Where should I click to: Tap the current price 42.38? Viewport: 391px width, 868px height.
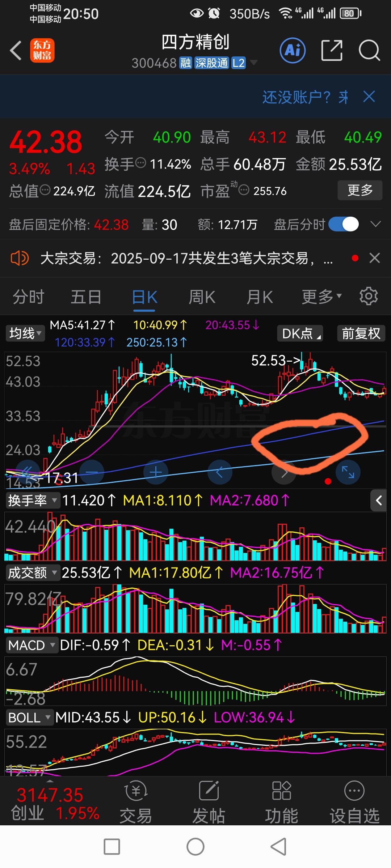[46, 142]
